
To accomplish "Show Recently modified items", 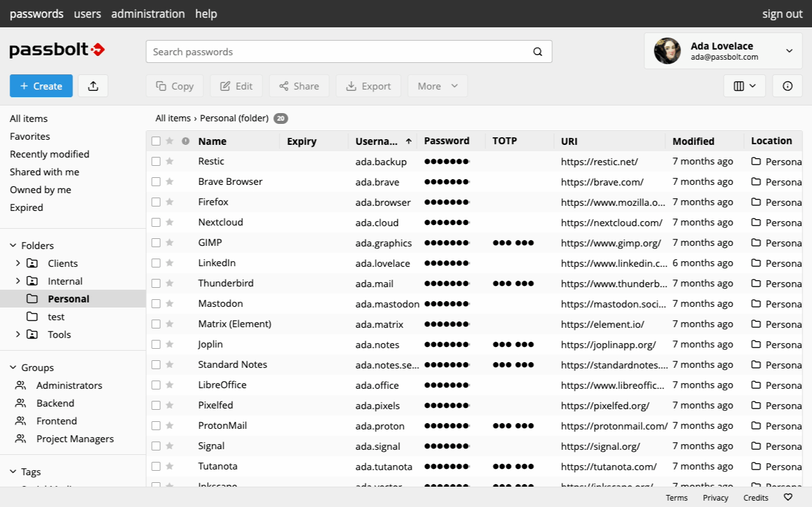I will (x=50, y=154).
